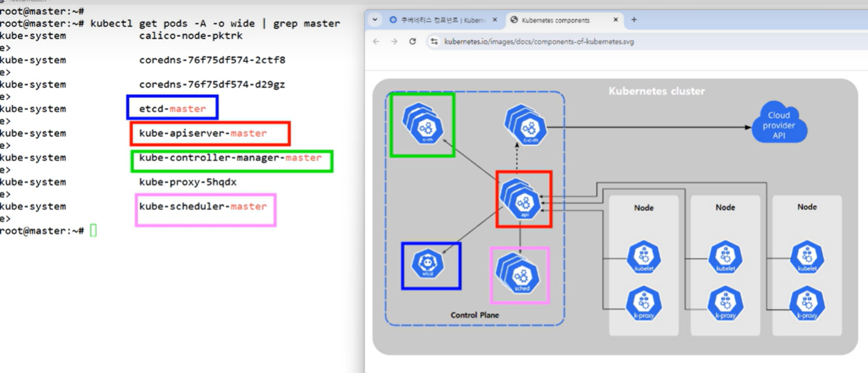The image size is (868, 373).
Task: Click kubelet icon in the leftmost Node
Action: [x=644, y=258]
